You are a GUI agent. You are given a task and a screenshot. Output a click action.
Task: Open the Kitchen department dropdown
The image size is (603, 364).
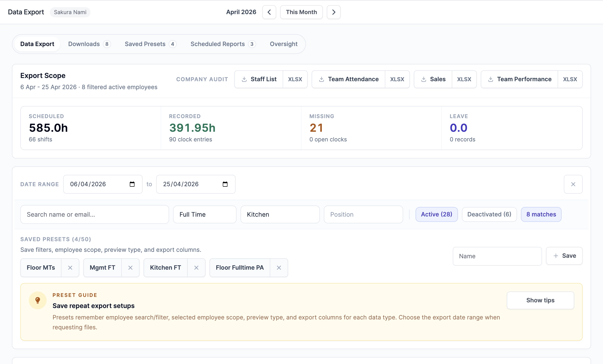point(280,214)
